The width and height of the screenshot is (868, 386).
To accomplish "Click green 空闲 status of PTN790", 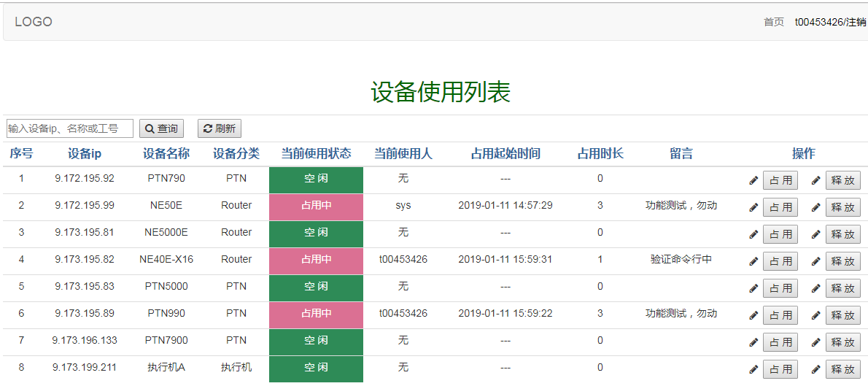I will point(316,180).
